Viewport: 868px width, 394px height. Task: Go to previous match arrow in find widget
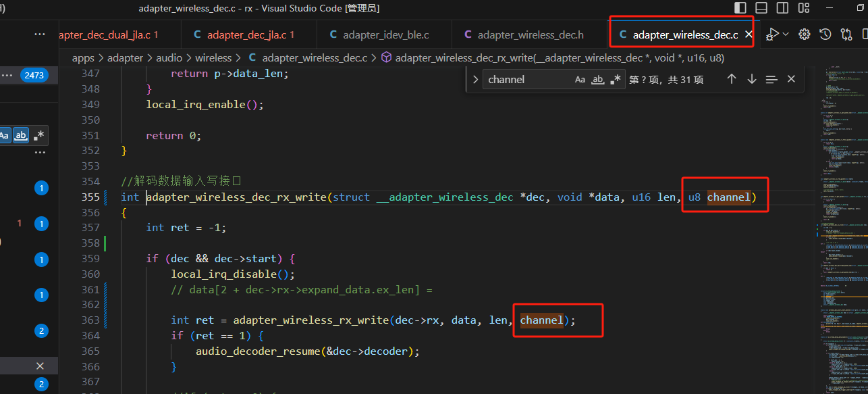click(x=732, y=79)
